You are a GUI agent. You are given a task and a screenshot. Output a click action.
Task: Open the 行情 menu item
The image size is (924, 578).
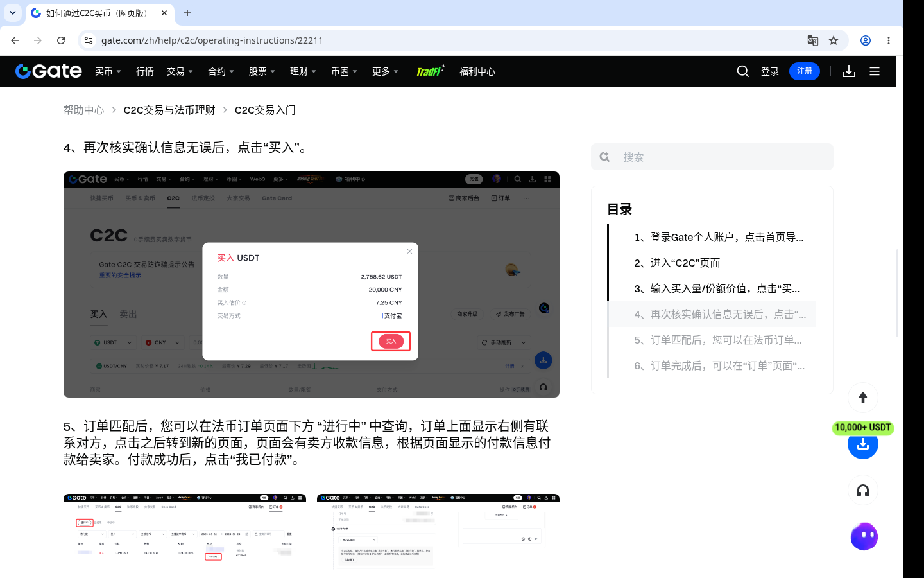pyautogui.click(x=145, y=71)
